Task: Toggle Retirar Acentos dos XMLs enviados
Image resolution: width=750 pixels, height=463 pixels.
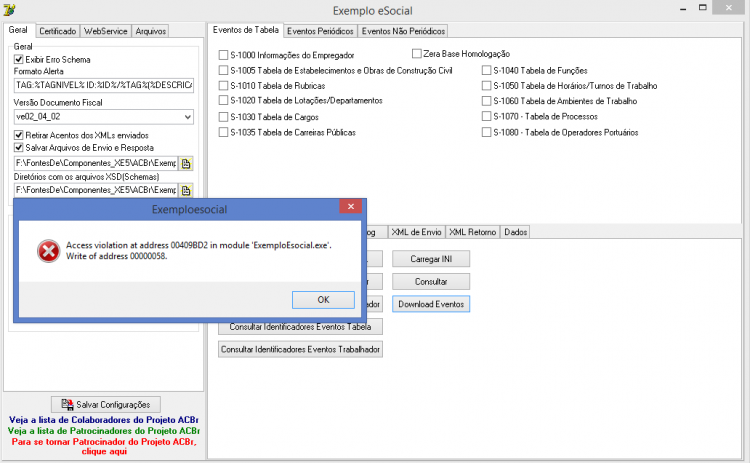Action: point(19,135)
